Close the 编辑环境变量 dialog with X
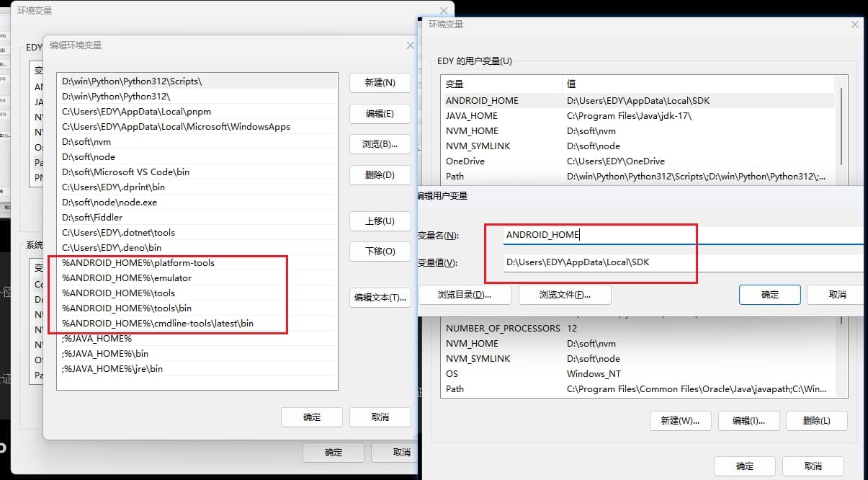 (411, 45)
